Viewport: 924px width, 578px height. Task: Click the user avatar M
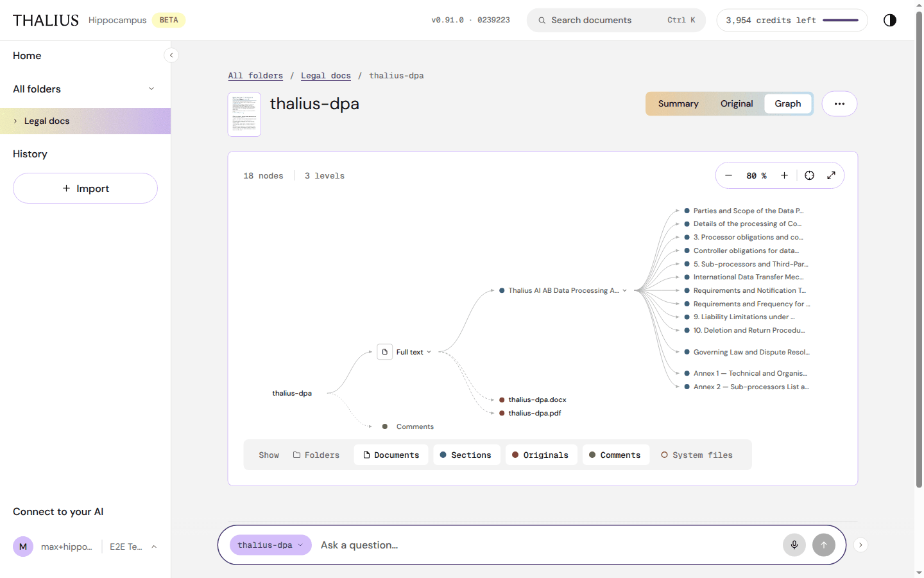pyautogui.click(x=23, y=547)
